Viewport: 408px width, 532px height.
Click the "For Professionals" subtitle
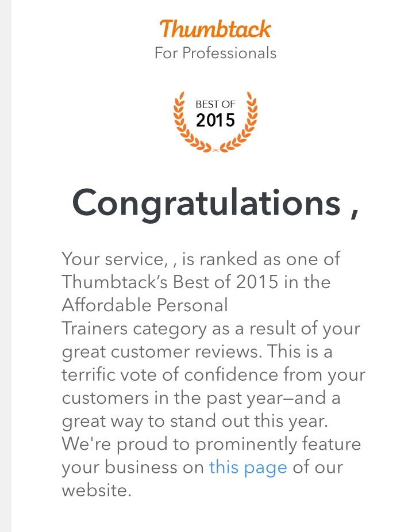click(215, 53)
